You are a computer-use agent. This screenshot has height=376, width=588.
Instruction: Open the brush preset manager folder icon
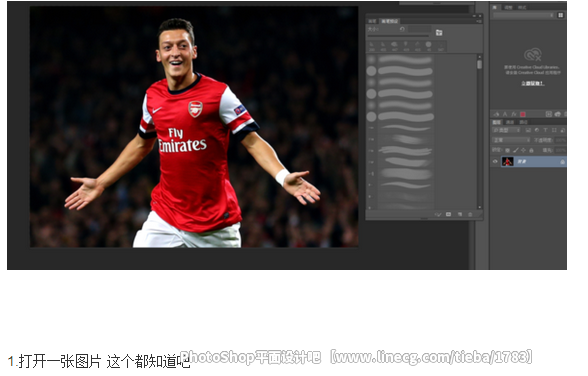point(439,33)
